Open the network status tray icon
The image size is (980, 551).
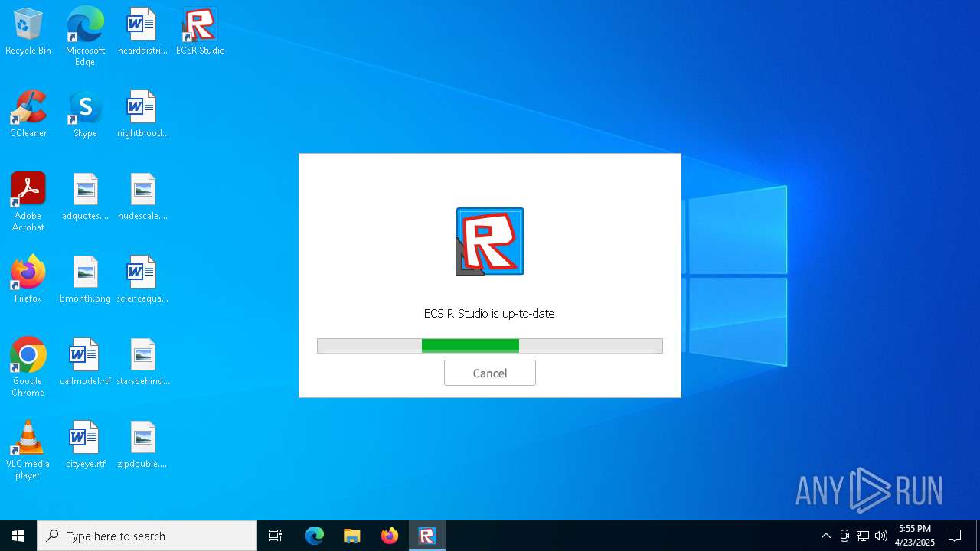coord(863,536)
